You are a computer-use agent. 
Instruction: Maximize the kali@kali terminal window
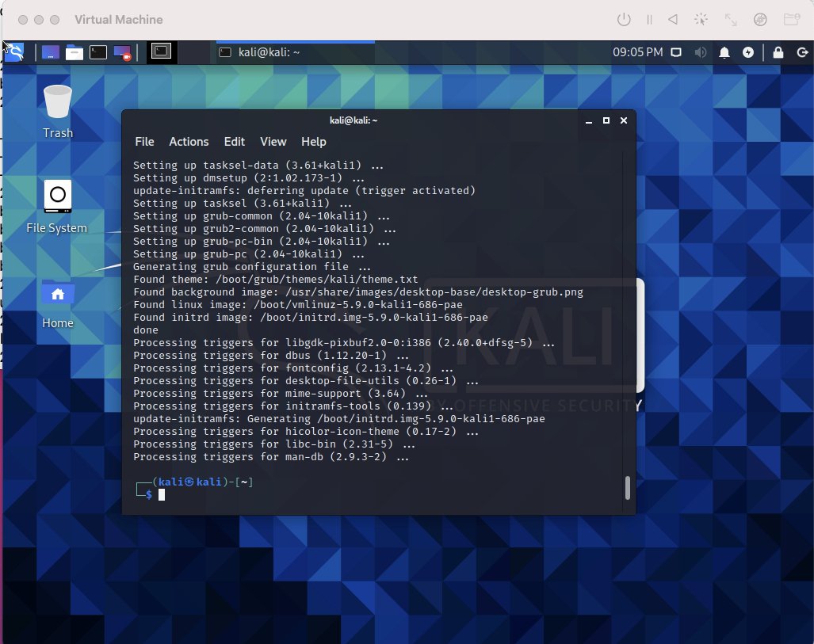606,120
